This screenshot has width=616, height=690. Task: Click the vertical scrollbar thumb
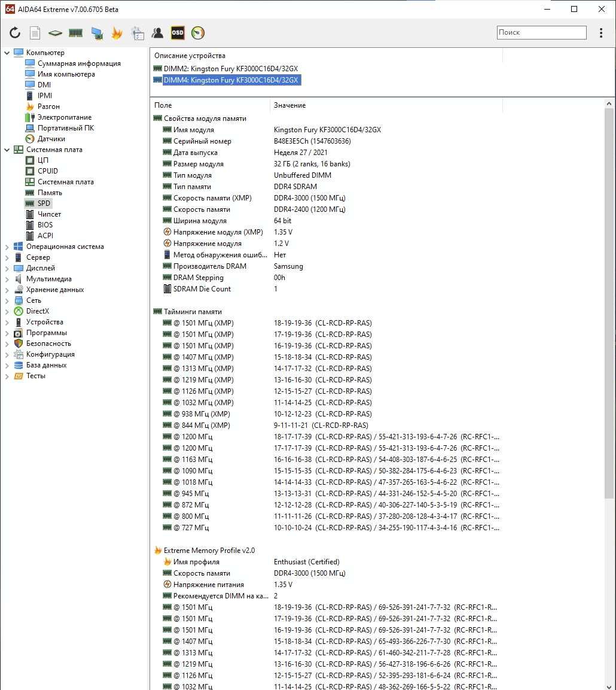(609, 303)
